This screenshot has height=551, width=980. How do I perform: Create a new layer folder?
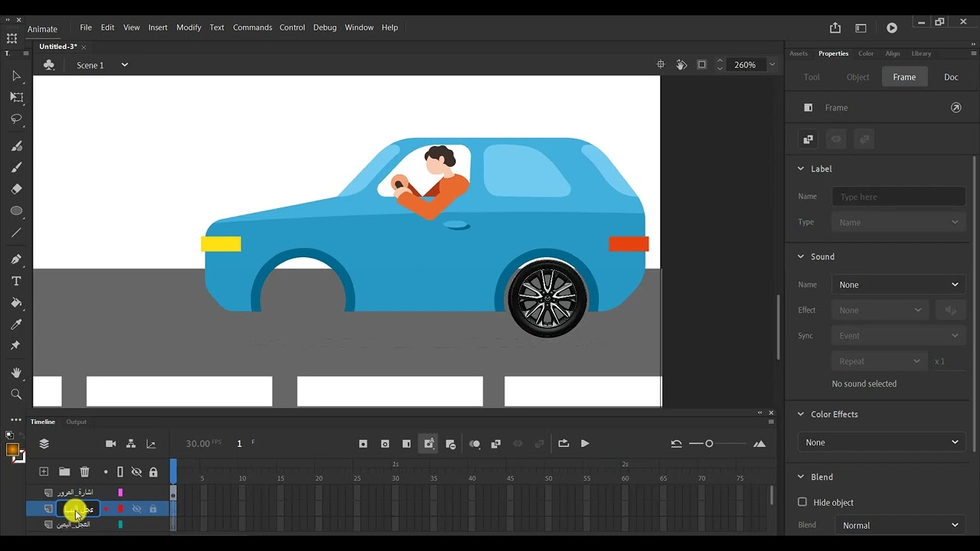pyautogui.click(x=64, y=471)
